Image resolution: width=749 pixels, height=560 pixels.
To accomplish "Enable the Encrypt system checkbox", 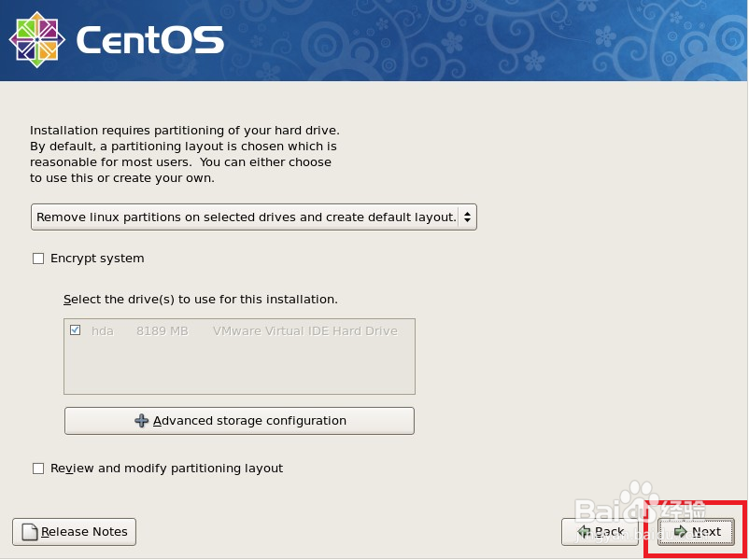I will 38,259.
